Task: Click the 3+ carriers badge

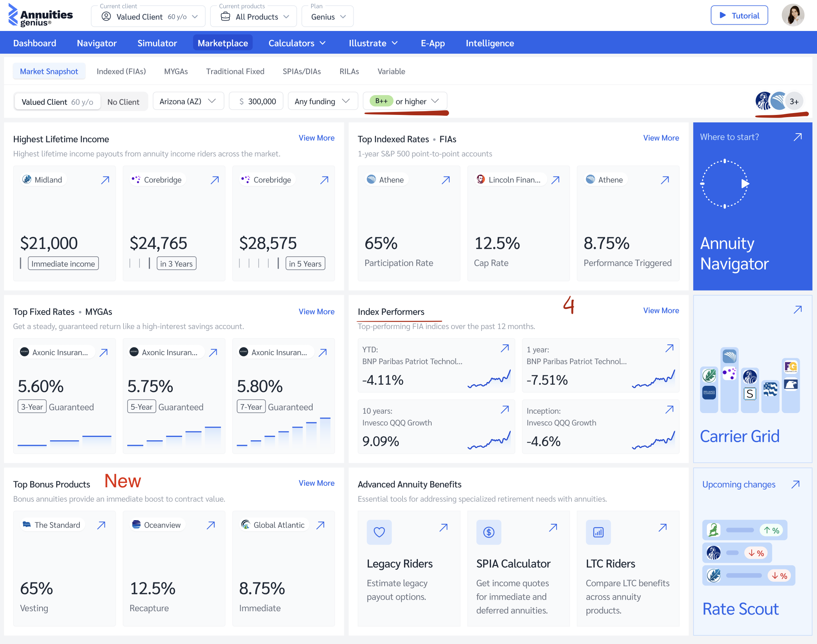Action: pos(794,101)
